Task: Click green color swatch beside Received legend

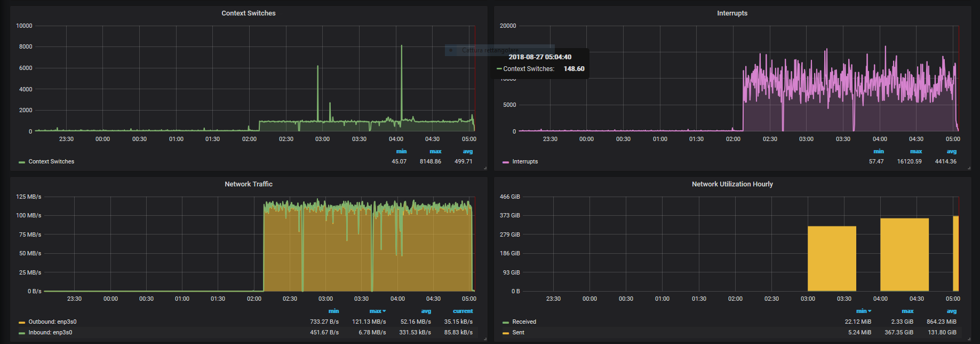Action: click(x=506, y=322)
